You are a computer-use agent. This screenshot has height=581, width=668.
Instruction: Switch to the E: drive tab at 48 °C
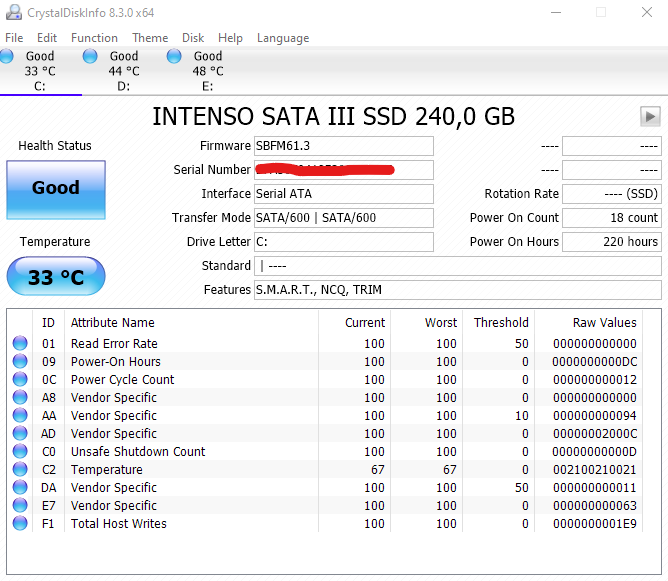click(x=208, y=71)
